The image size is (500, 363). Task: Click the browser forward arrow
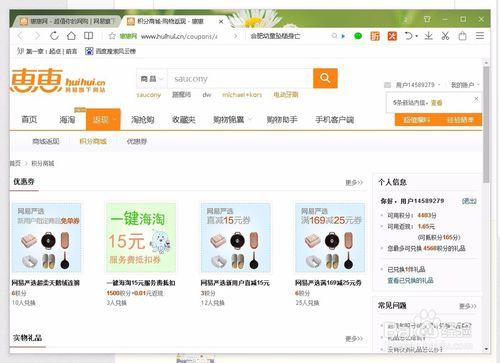tap(37, 36)
